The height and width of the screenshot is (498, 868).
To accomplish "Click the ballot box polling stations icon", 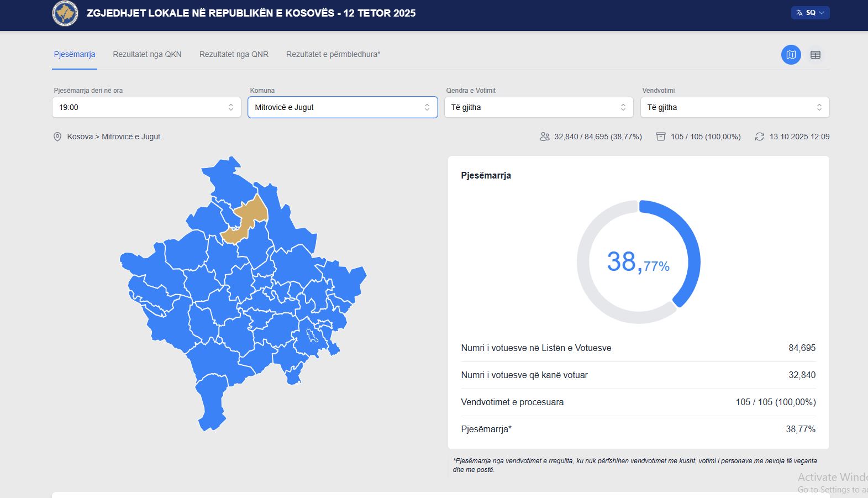I will tap(660, 137).
